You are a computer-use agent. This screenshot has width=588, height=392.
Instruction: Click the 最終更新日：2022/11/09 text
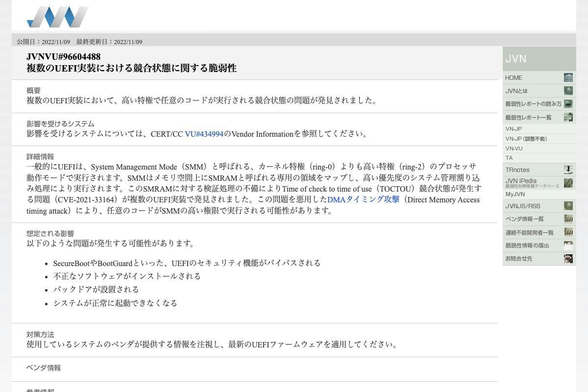click(x=109, y=42)
